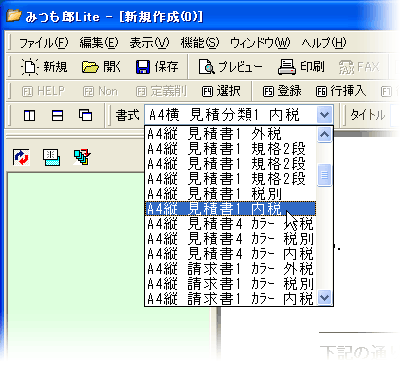Choose A4縦 見積書1 内税 from list
Image resolution: width=400 pixels, height=371 pixels.
pos(230,209)
